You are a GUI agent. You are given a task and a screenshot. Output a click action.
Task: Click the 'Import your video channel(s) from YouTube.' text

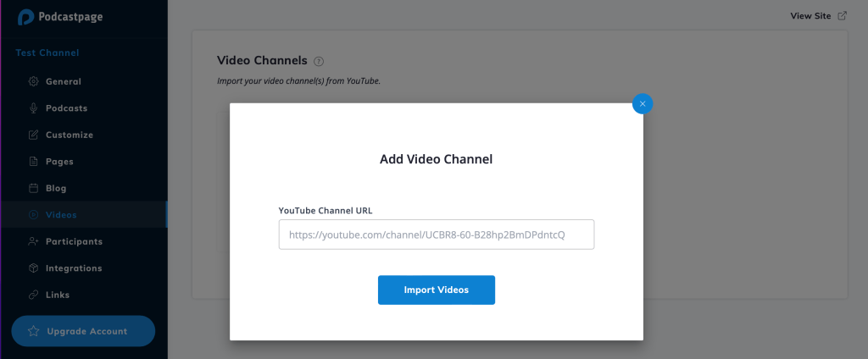299,81
